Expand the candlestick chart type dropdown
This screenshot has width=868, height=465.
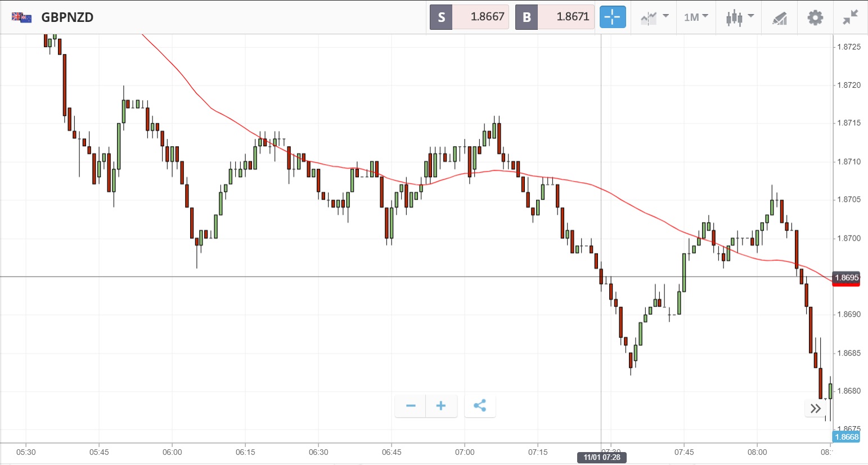point(739,17)
